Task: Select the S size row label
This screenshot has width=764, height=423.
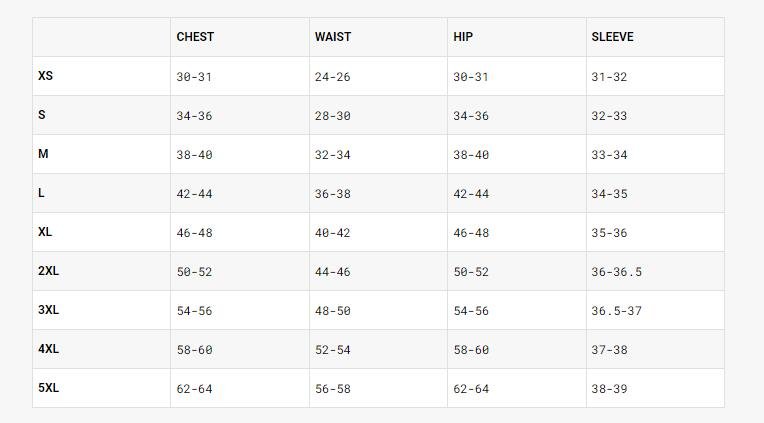Action: click(x=42, y=115)
